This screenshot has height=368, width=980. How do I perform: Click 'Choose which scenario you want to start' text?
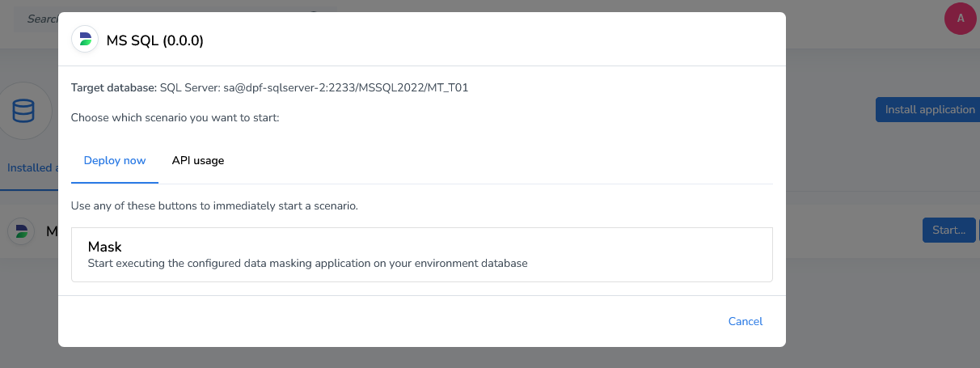click(x=175, y=117)
